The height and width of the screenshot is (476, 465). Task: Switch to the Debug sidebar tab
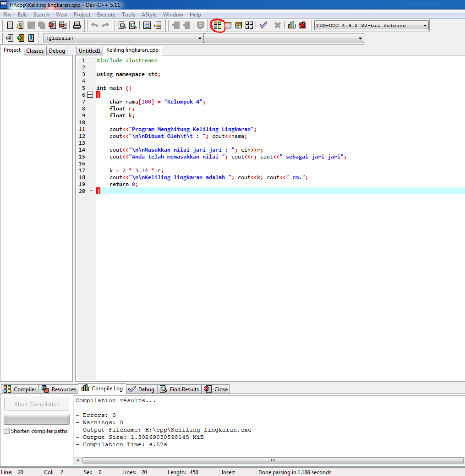pyautogui.click(x=57, y=51)
